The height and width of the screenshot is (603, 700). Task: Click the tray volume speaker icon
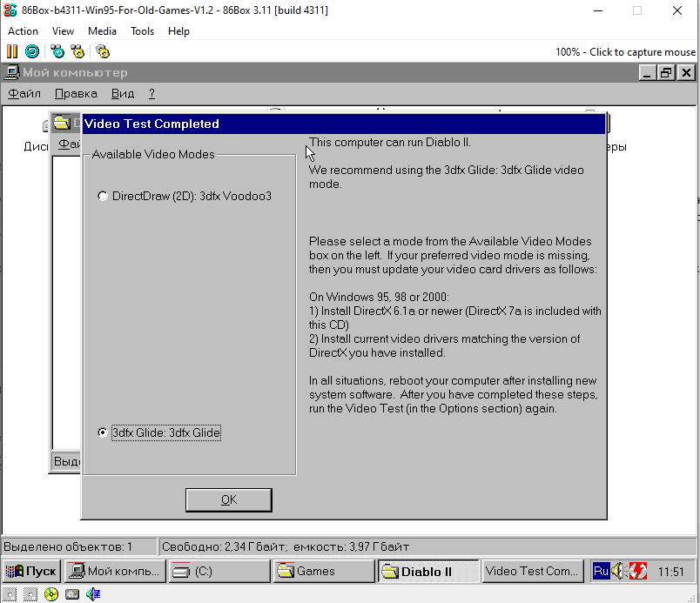pyautogui.click(x=618, y=571)
